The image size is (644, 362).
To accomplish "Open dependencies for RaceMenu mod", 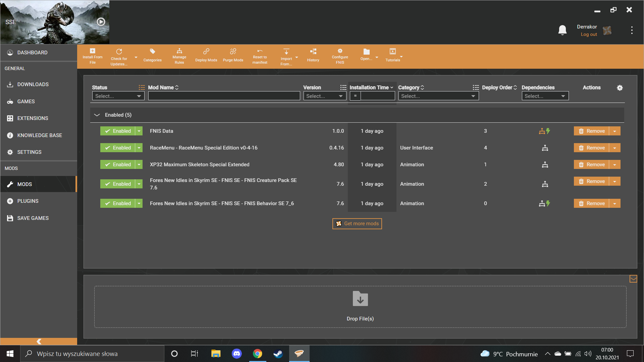I will click(545, 148).
